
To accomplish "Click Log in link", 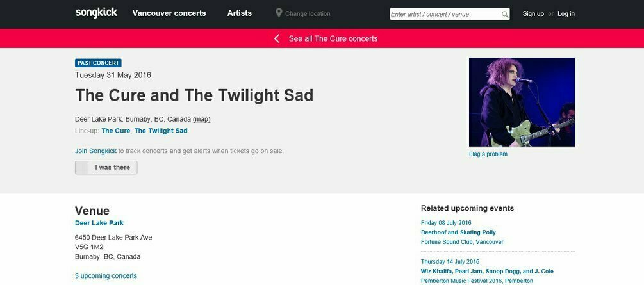I will (566, 13).
